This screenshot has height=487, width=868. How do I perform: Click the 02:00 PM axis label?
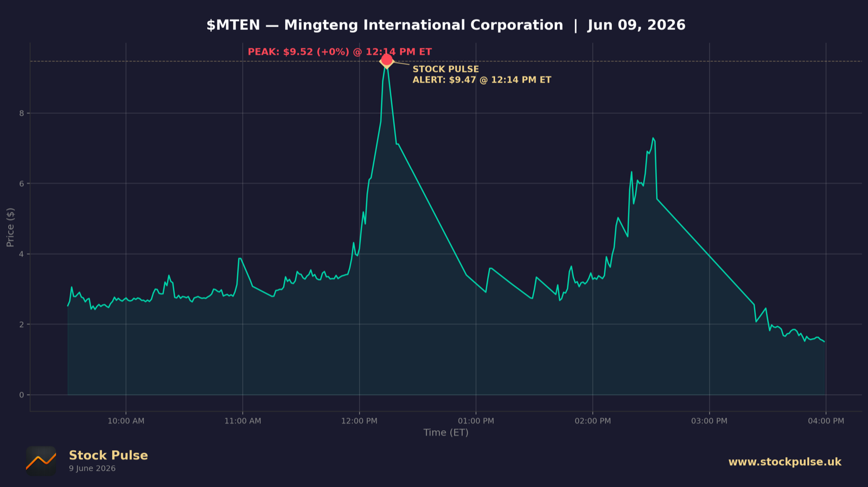click(x=592, y=421)
